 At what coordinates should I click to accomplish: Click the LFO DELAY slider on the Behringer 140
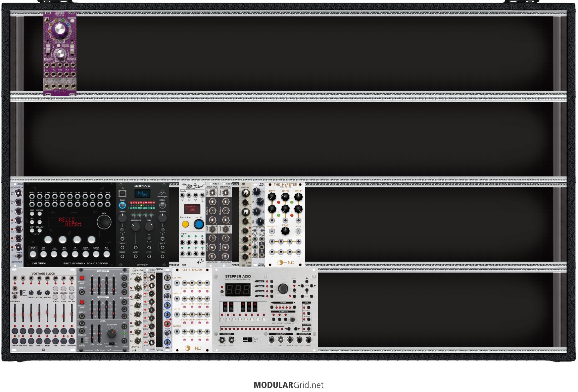[99, 334]
